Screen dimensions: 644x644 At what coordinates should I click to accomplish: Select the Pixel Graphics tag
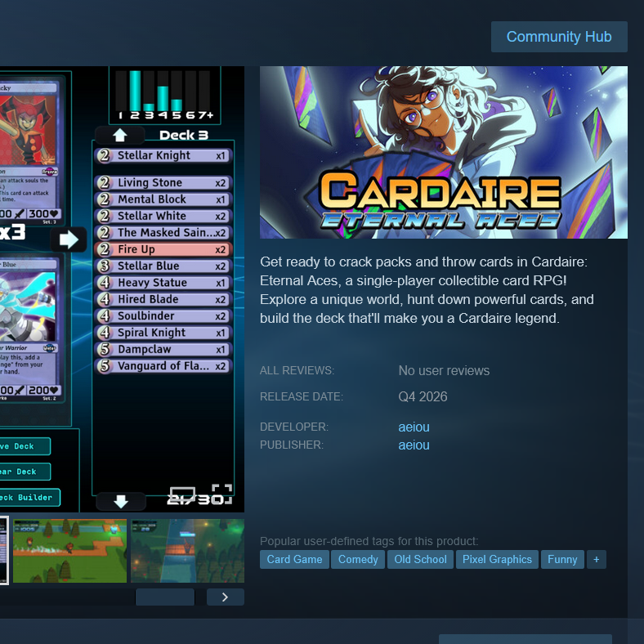coord(497,559)
